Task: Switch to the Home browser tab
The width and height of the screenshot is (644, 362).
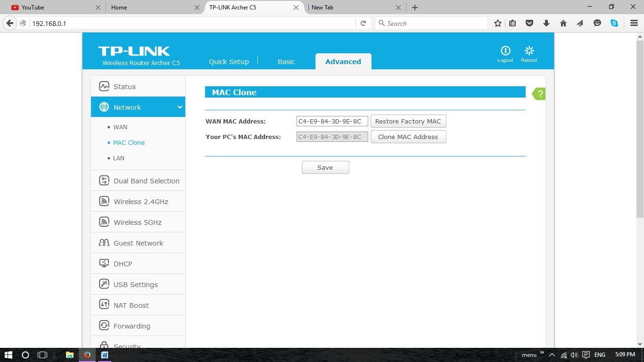Action: 154,8
